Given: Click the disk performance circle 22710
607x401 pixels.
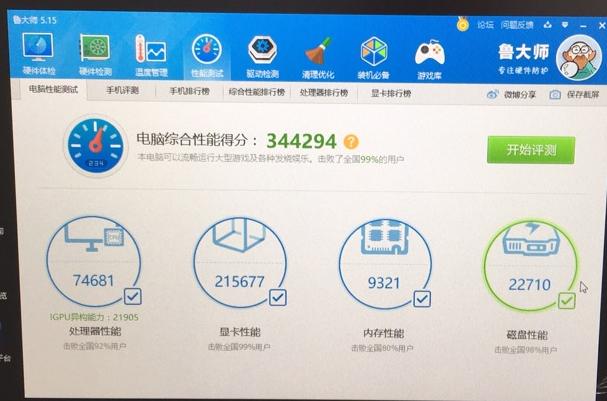Looking at the screenshot, I should tap(530, 266).
